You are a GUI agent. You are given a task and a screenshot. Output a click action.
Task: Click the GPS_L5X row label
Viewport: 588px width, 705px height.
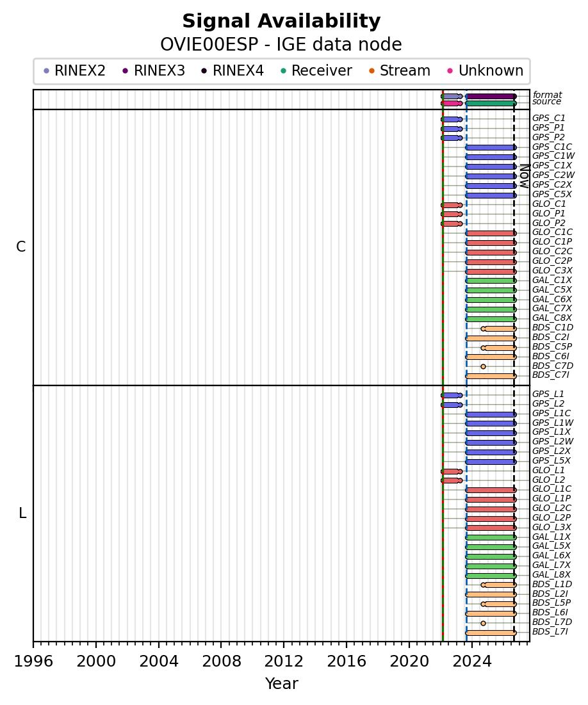[x=551, y=460]
